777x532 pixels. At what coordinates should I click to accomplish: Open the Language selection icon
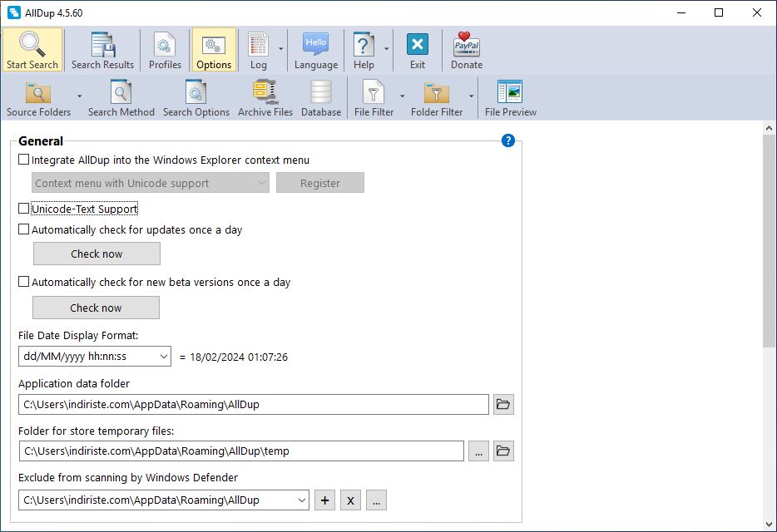click(316, 45)
